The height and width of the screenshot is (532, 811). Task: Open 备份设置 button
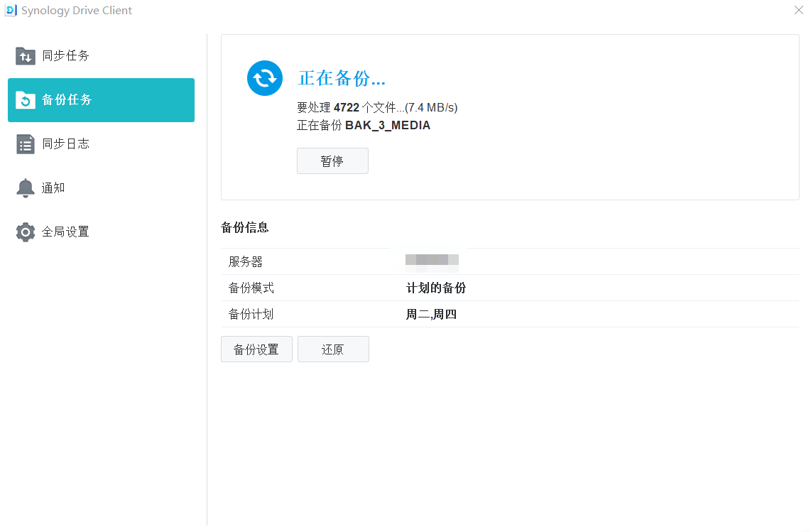point(256,349)
